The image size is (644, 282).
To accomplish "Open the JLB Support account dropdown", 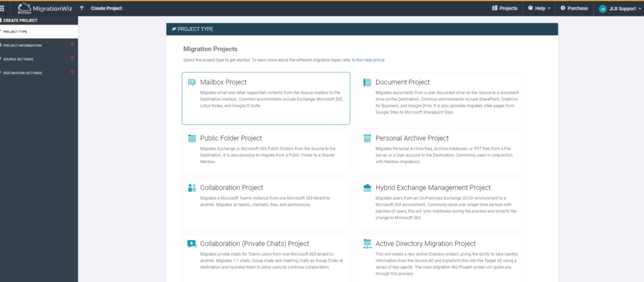I will click(x=618, y=8).
